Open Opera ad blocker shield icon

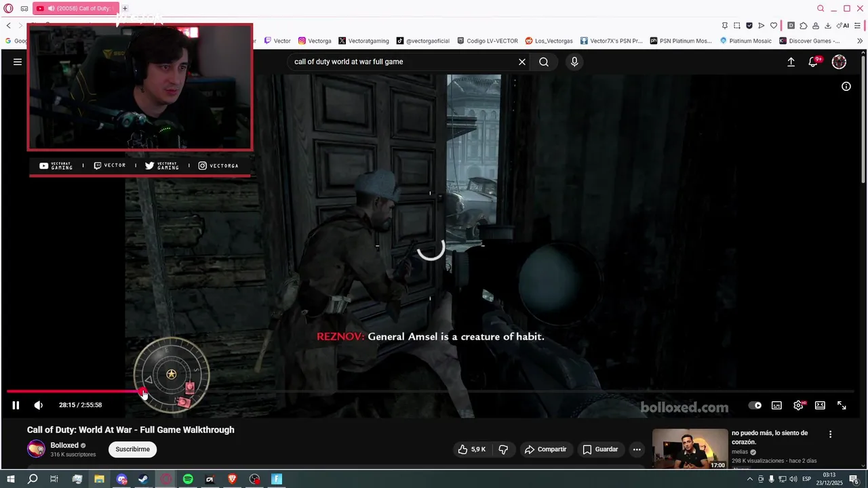pos(749,26)
